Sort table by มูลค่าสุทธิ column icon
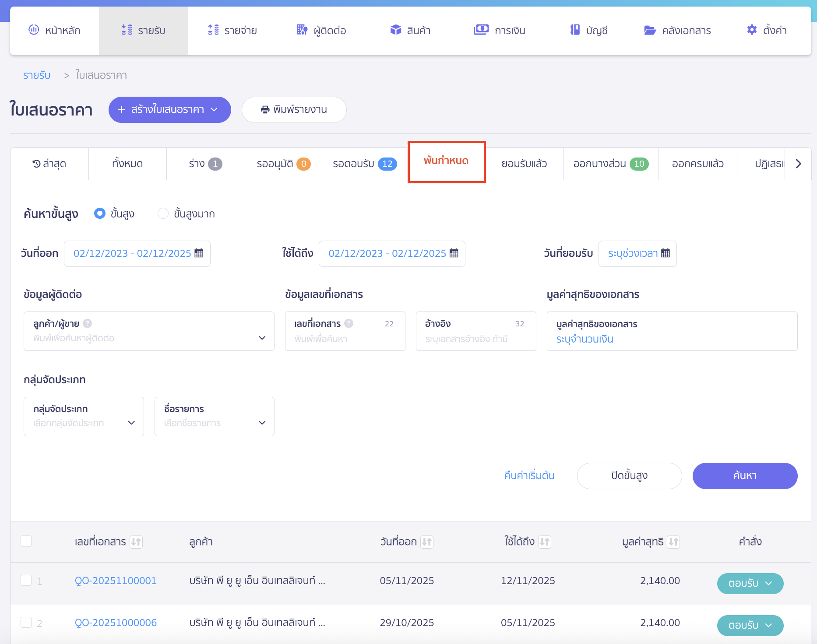This screenshot has height=644, width=817. tap(673, 542)
